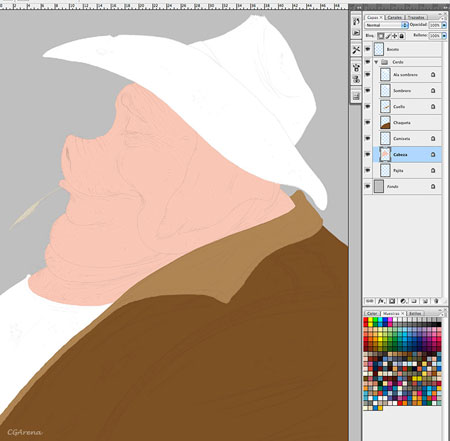Screen dimensions: 450x441
Task: Add a layer mask from bottom bar
Action: pyautogui.click(x=392, y=301)
